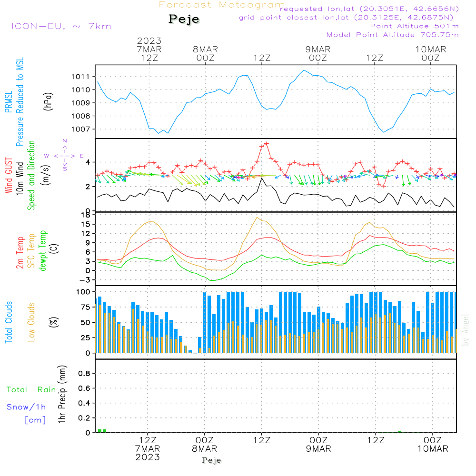Viewport: 476px width, 476px height.
Task: Click the wind gust peak marker near 12Z
Action: (266, 144)
